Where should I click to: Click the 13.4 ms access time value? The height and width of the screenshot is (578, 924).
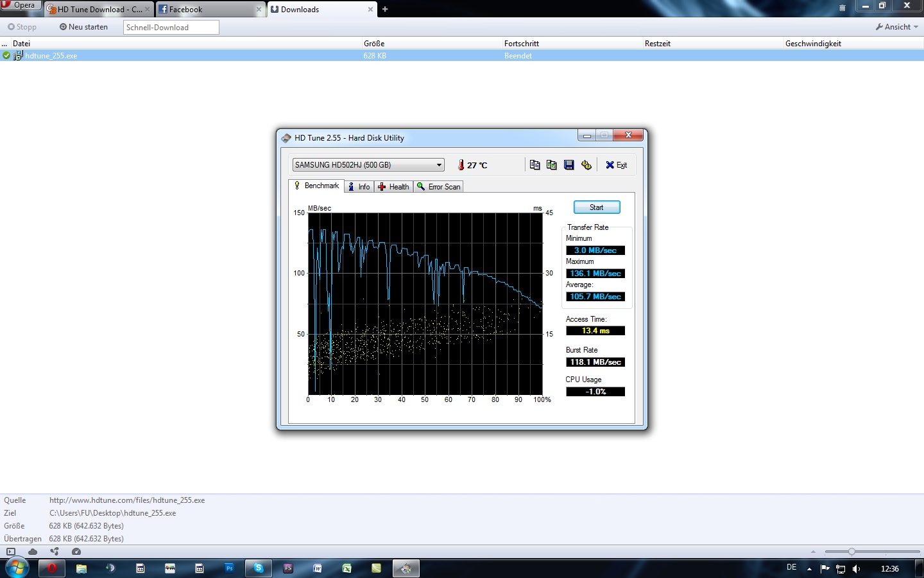595,331
